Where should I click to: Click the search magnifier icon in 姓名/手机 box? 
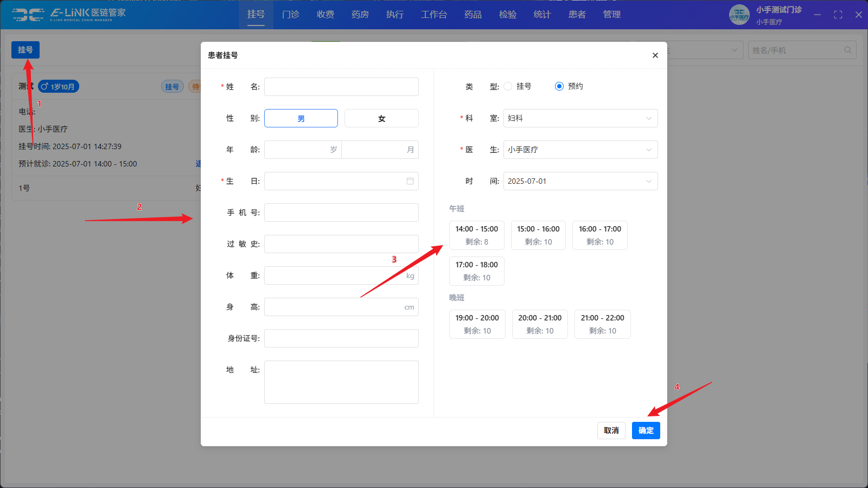click(847, 50)
